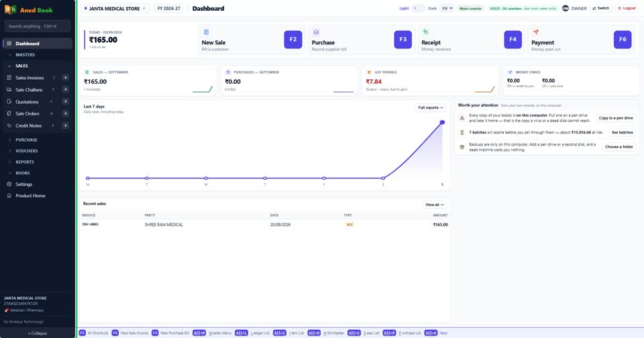Expand the PURCHASE section in sidebar
The image size is (644, 338).
coord(26,139)
